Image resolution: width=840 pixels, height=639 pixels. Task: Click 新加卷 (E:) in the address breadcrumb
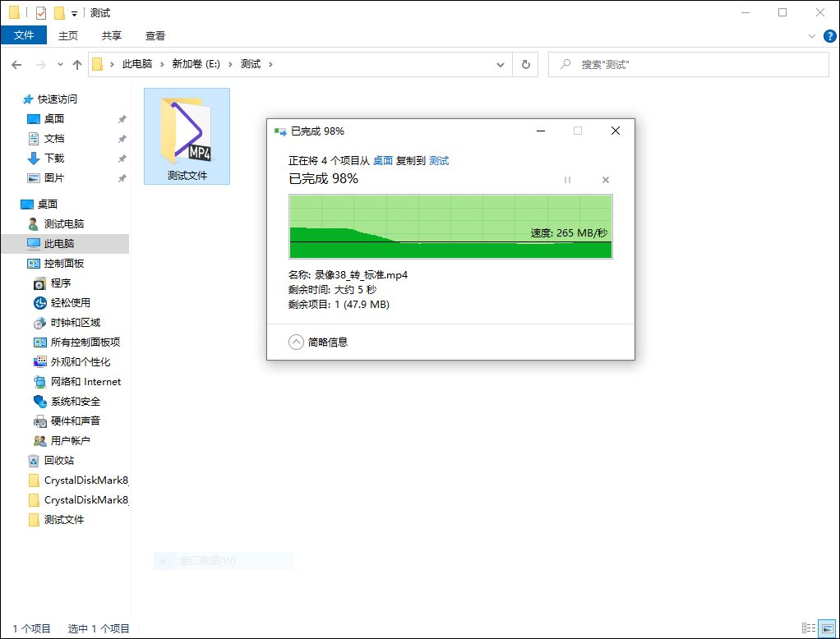[x=196, y=64]
